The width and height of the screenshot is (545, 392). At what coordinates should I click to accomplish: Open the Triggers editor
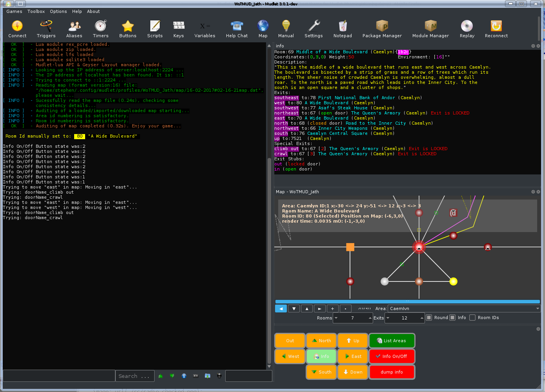tap(46, 29)
